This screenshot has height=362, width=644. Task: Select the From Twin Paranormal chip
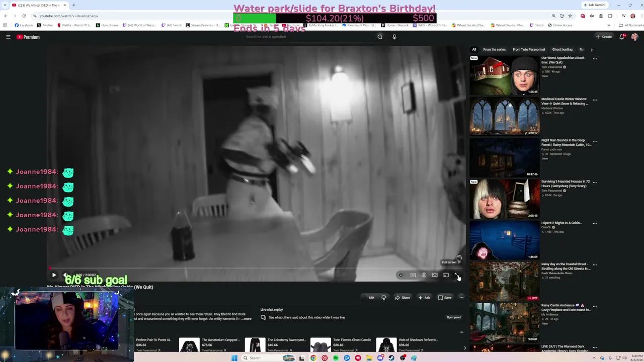[x=529, y=50]
